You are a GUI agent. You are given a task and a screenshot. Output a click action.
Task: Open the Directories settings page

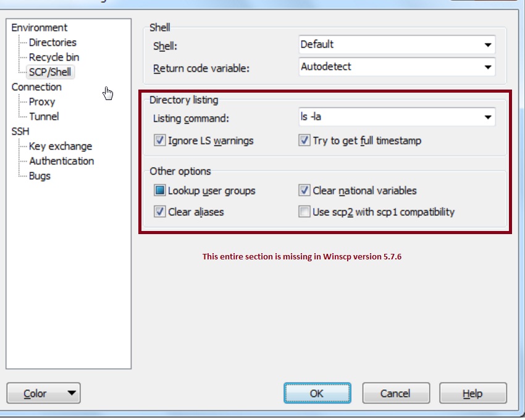[x=52, y=42]
